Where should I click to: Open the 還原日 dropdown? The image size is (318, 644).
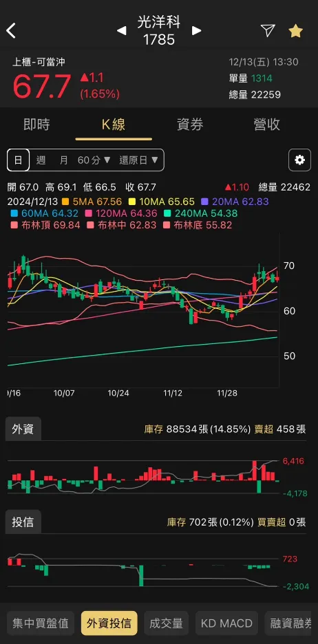[x=139, y=160]
